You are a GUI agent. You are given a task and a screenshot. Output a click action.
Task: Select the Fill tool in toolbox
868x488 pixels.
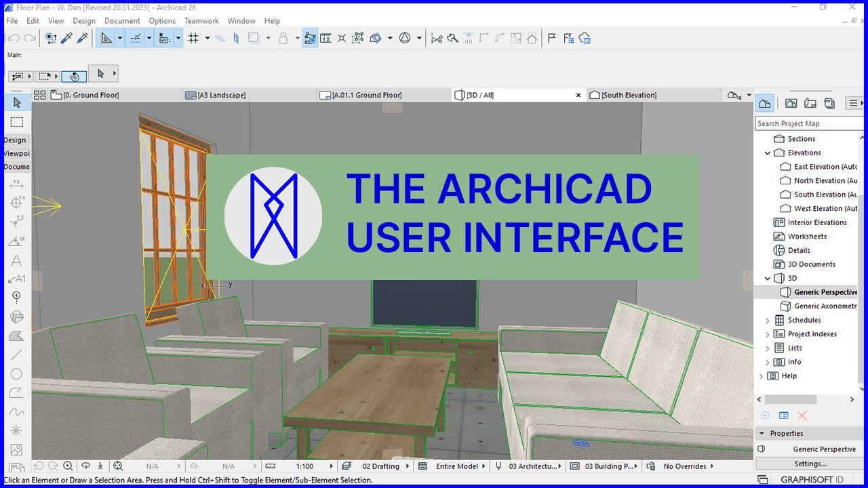click(x=16, y=335)
